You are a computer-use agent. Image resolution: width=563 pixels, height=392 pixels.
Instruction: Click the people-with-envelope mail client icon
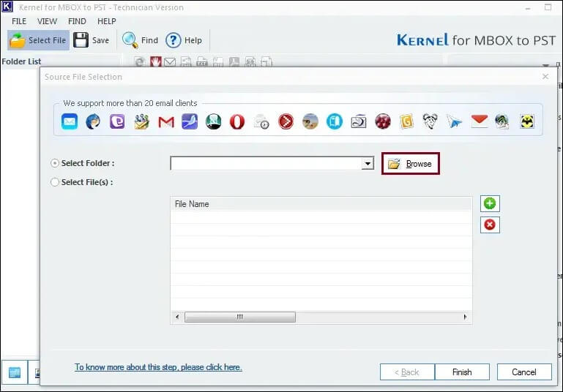tap(141, 121)
